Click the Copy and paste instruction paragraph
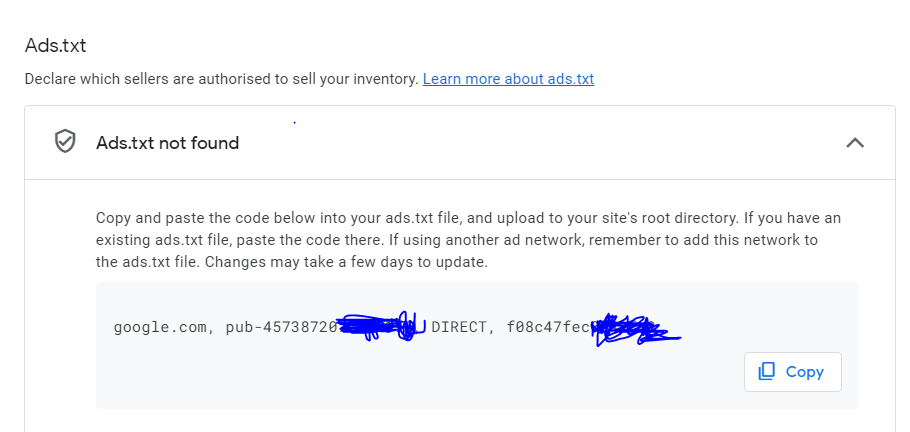The height and width of the screenshot is (432, 910). tap(468, 240)
